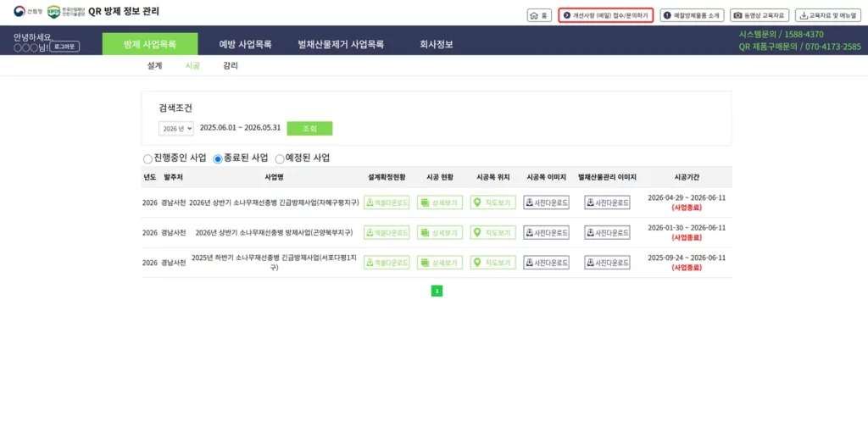Screen dimensions: 868x433
Task: Download 시공목 이미지 photos for 자혜구평지구
Action: click(x=547, y=203)
